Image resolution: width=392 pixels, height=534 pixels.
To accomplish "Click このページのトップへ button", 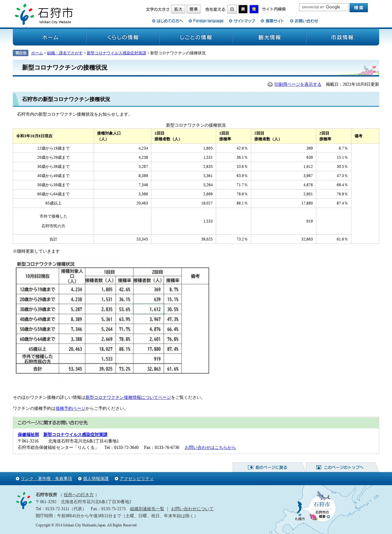I will (342, 467).
